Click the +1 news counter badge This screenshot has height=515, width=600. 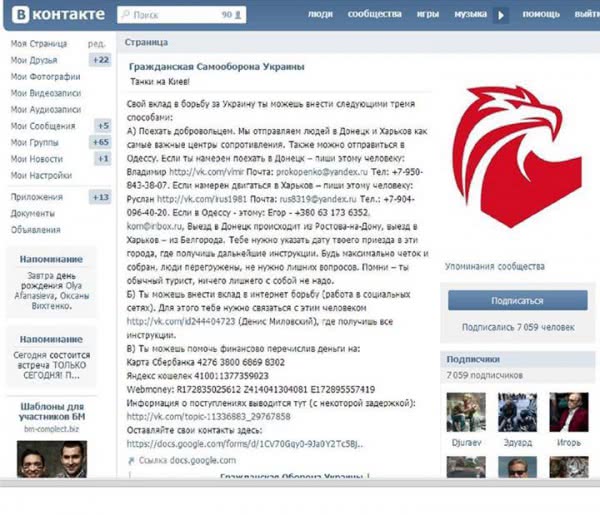point(102,159)
